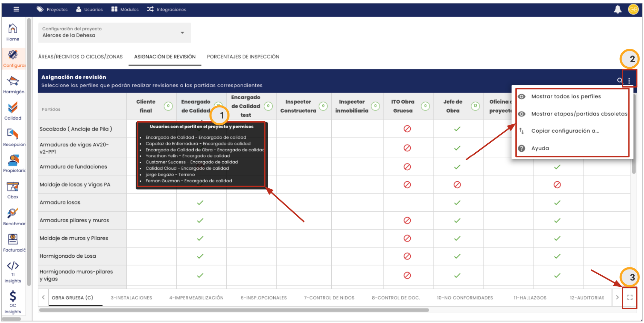
Task: Toggle Jefe de Obra check for Socalzado
Action: pyautogui.click(x=457, y=129)
